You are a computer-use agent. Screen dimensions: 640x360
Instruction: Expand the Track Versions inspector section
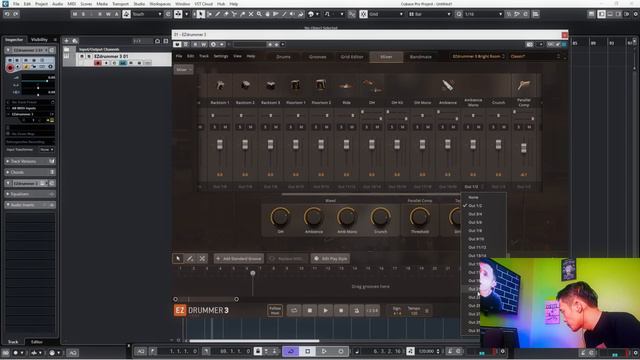point(30,161)
